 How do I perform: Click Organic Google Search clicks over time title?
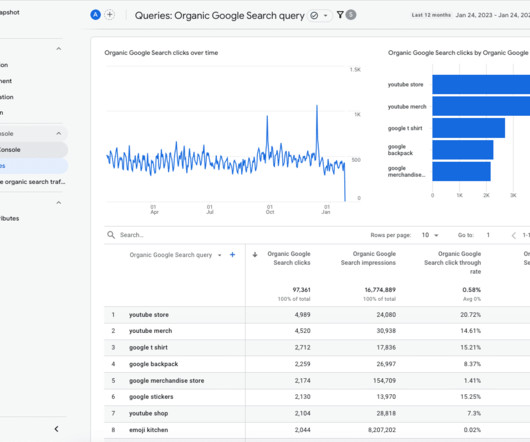tap(161, 53)
